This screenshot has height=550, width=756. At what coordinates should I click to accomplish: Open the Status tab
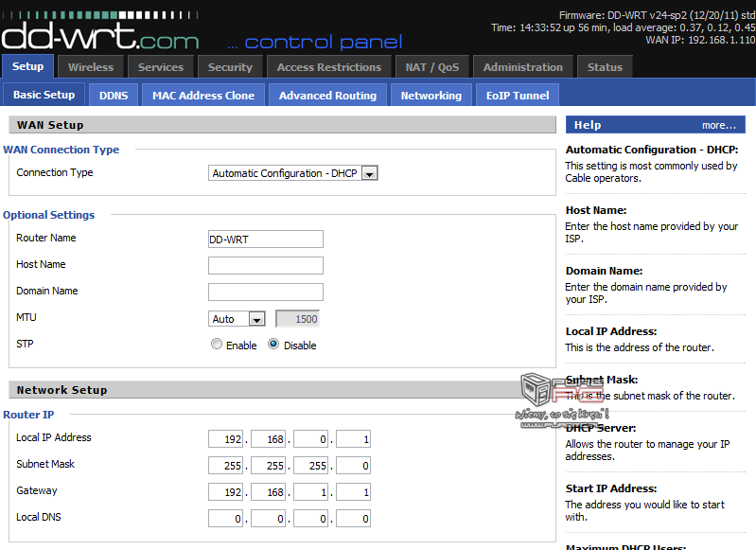605,67
